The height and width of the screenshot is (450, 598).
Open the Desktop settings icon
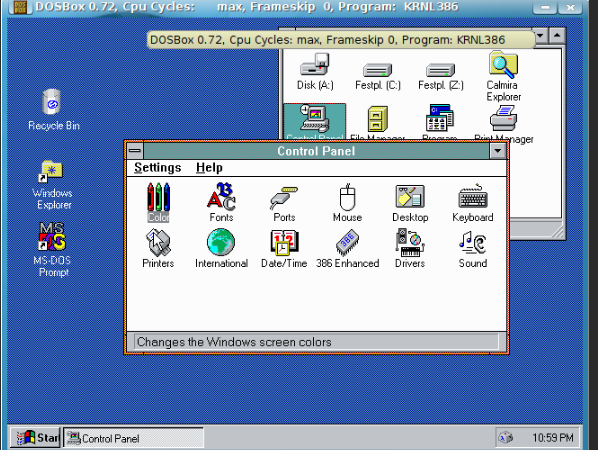coord(410,202)
